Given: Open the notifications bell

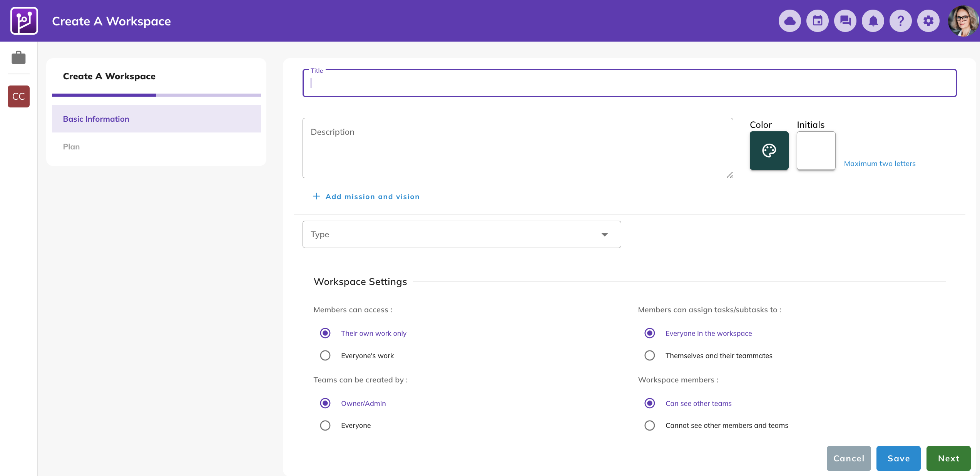Looking at the screenshot, I should pyautogui.click(x=873, y=21).
